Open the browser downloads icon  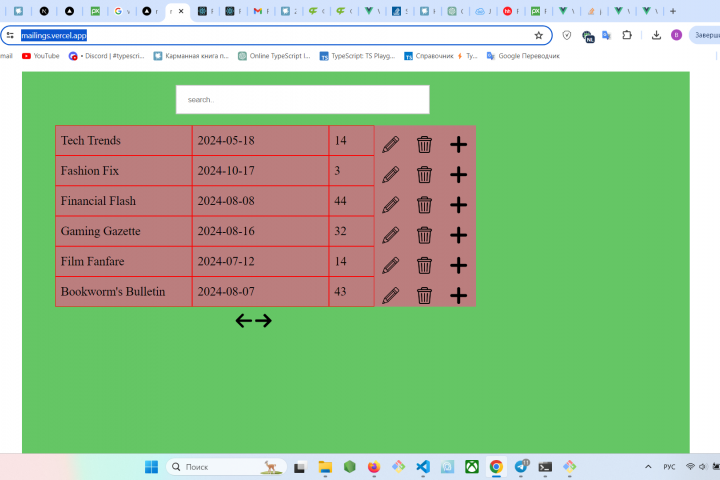656,35
